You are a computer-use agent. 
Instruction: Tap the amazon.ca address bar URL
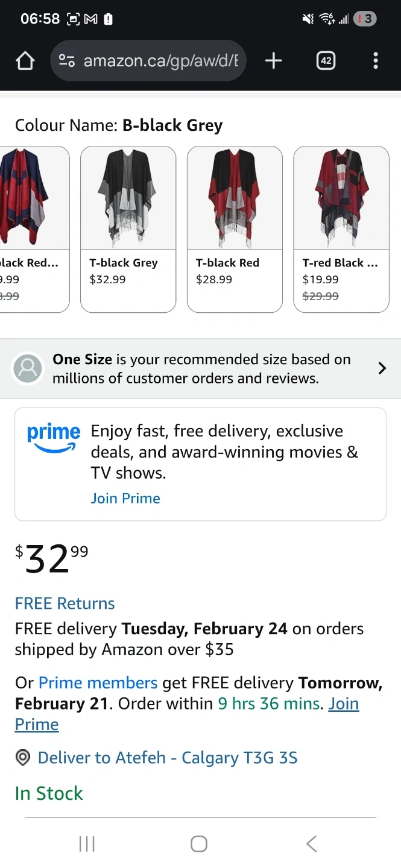(160, 61)
